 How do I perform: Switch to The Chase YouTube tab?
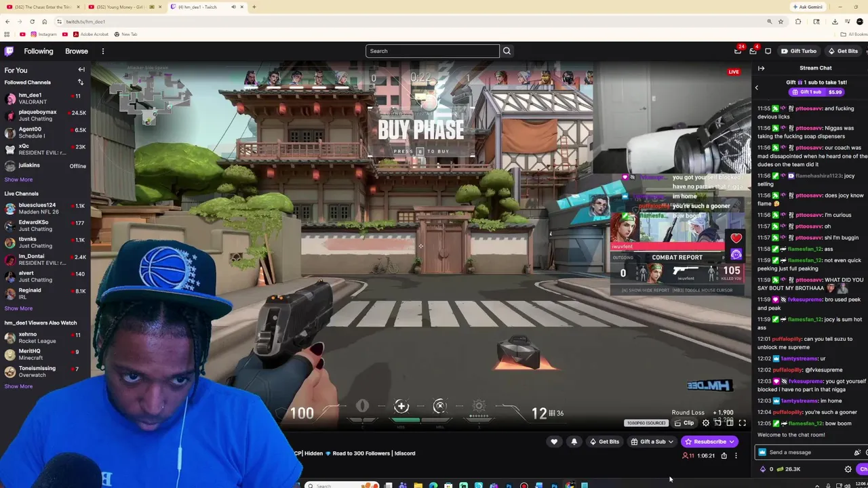42,7
